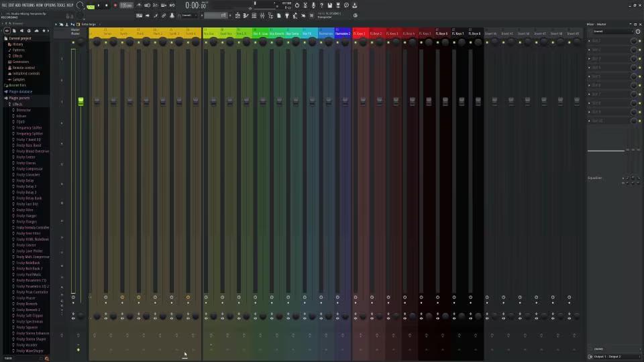Screen dimensions: 644x362
Task: Open the VIEW menu
Action: point(40,5)
